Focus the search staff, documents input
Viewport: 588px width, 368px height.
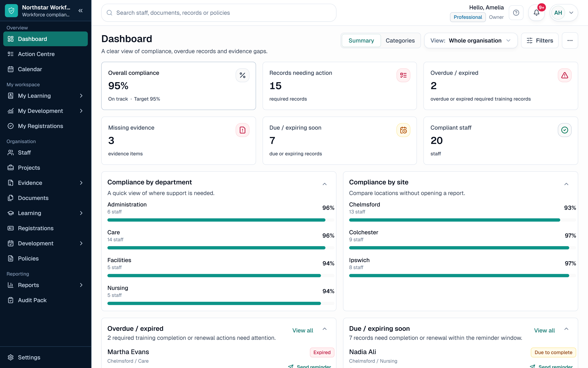219,13
